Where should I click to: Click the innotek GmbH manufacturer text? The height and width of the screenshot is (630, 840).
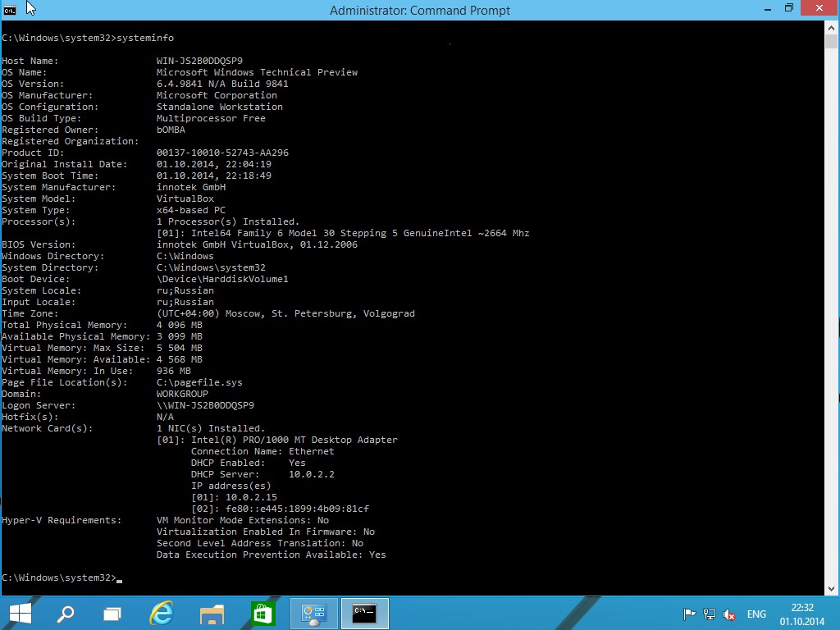190,188
